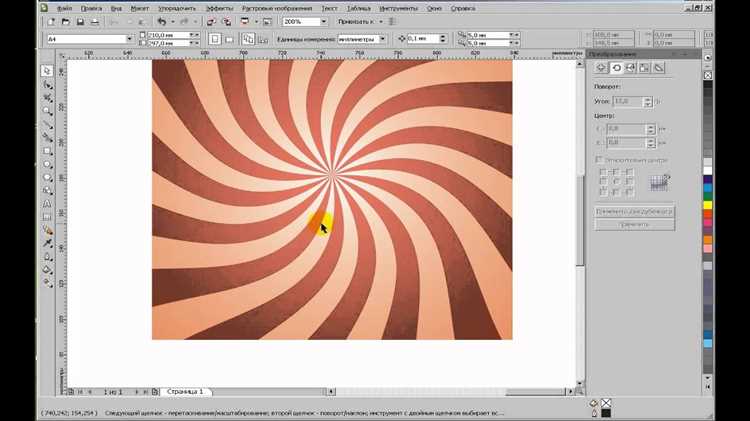This screenshot has width=750, height=421.
Task: Open the Snap to dropdown
Action: tap(381, 22)
